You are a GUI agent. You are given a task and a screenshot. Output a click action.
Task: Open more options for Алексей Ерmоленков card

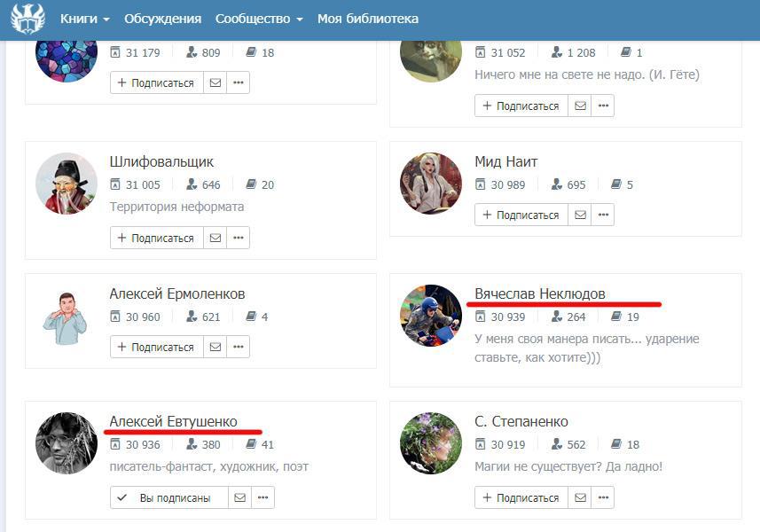coord(238,347)
